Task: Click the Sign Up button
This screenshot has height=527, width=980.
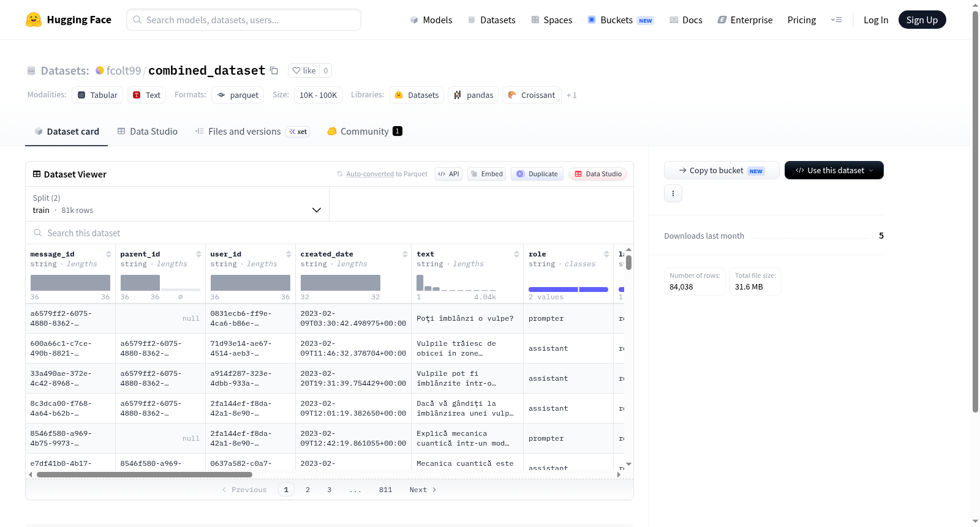Action: (x=922, y=20)
